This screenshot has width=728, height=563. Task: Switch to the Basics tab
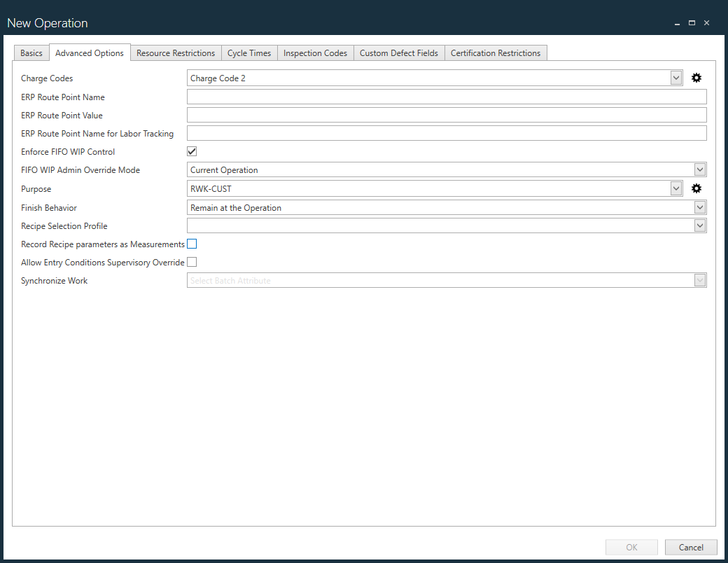(x=31, y=53)
